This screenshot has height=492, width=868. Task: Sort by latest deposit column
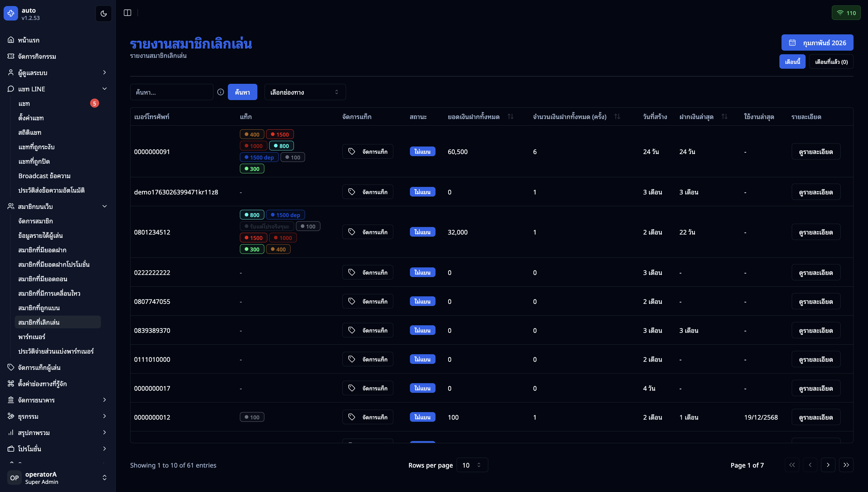[724, 117]
